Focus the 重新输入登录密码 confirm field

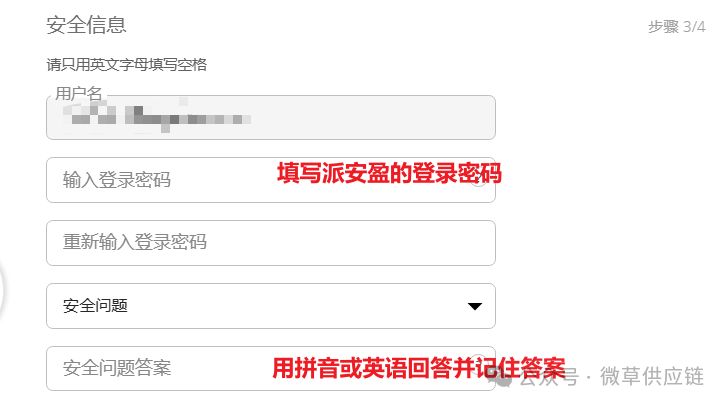point(271,243)
